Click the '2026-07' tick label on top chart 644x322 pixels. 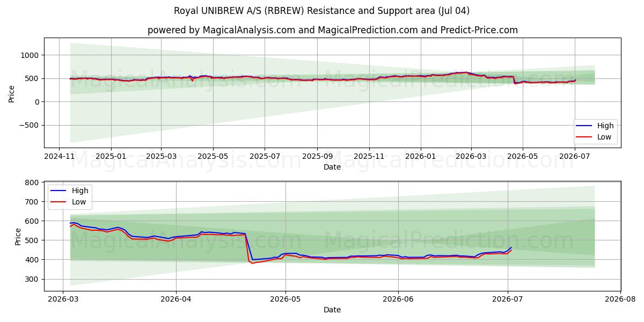574,156
